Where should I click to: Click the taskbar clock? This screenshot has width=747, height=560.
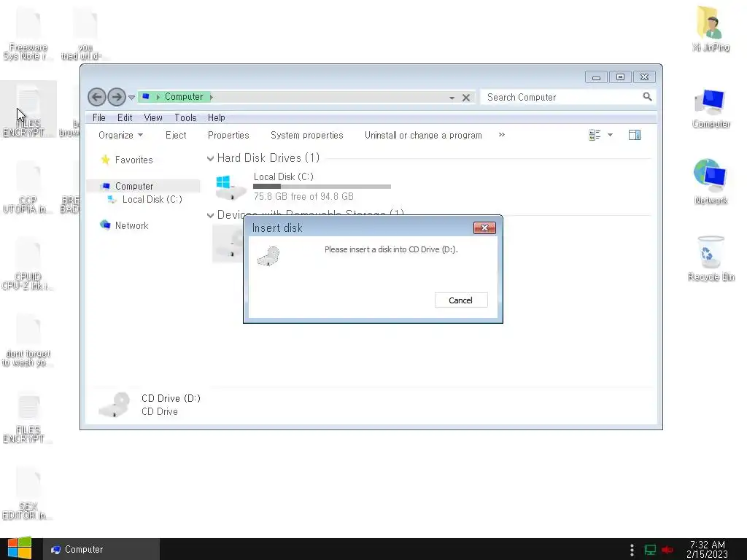708,550
